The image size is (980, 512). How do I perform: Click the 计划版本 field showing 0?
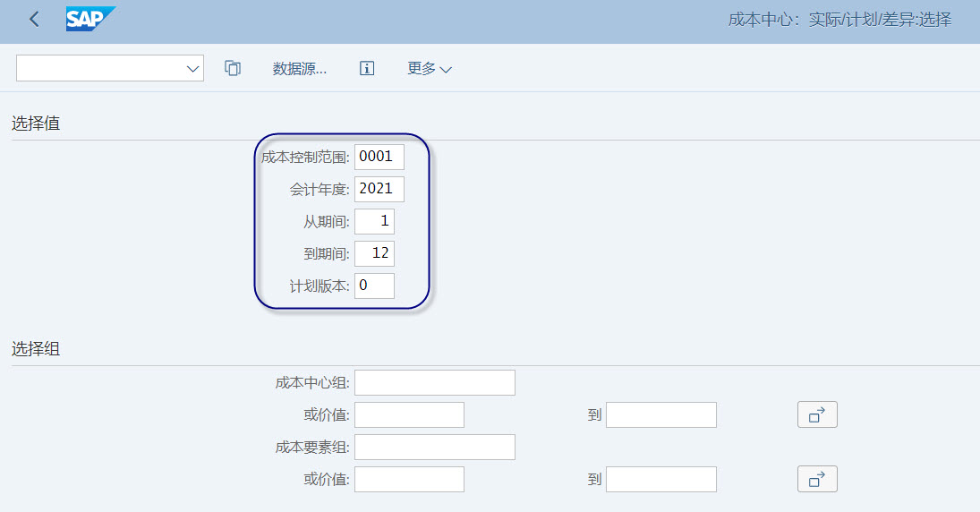point(374,286)
